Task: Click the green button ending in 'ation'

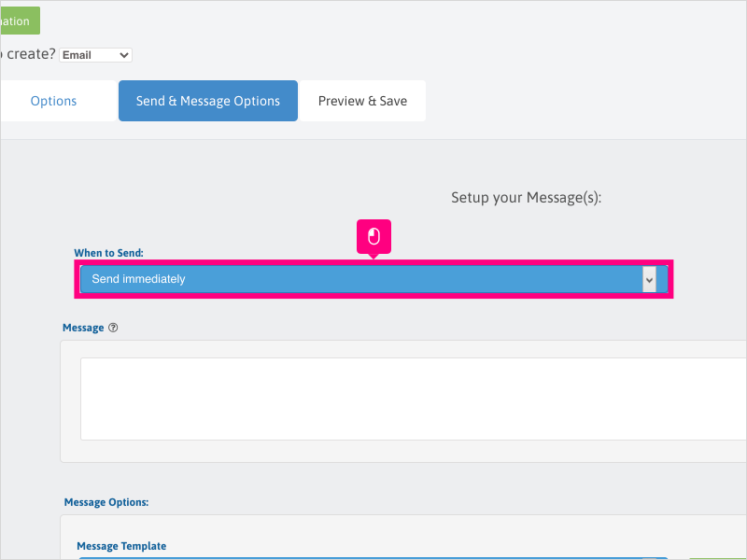Action: [x=20, y=21]
